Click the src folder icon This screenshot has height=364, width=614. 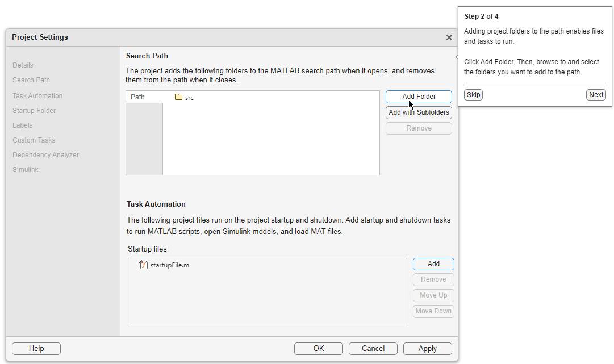[x=178, y=98]
